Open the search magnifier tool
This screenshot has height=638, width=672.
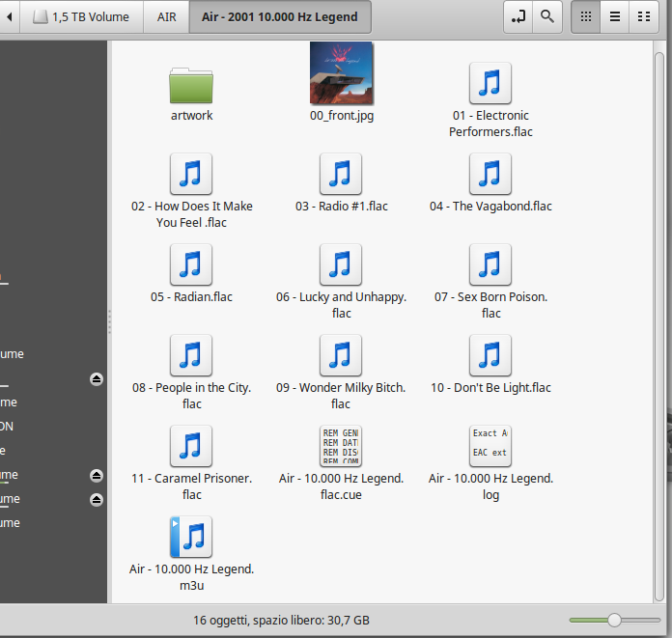(547, 16)
